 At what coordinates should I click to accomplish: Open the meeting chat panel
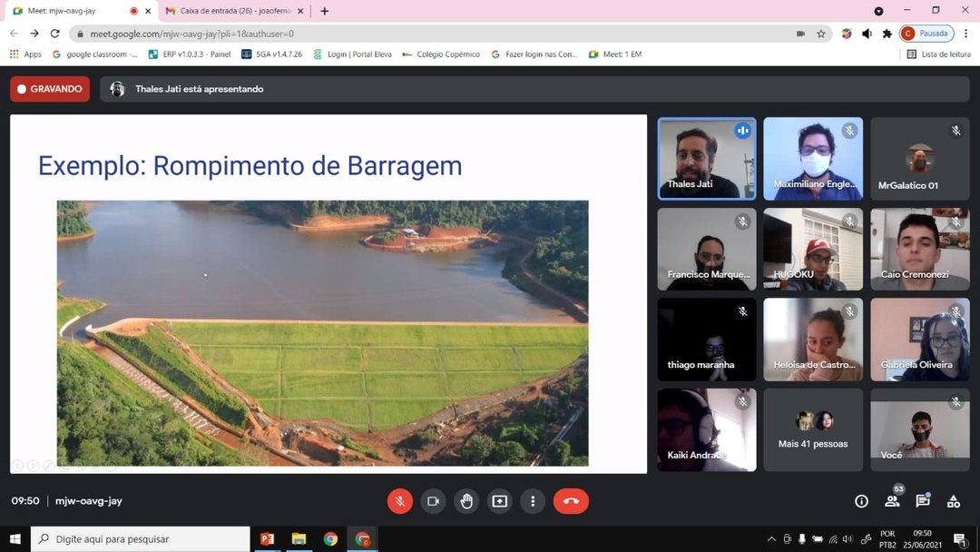[922, 500]
